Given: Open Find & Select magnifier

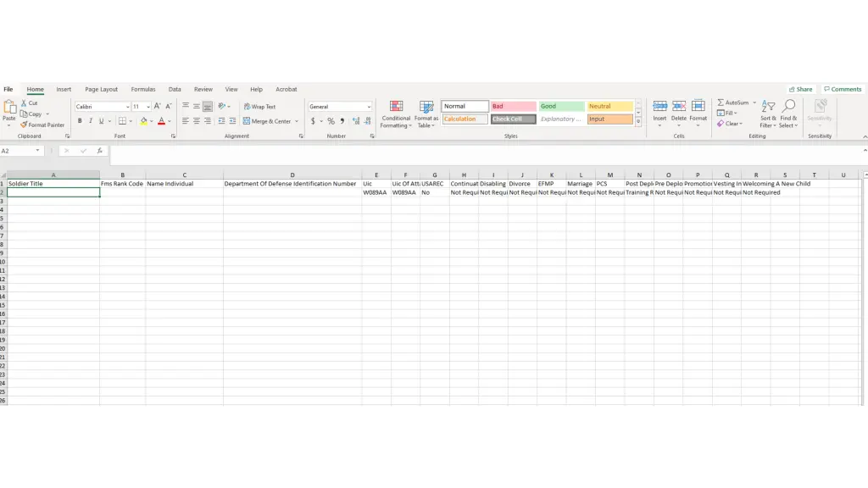Looking at the screenshot, I should 788,114.
